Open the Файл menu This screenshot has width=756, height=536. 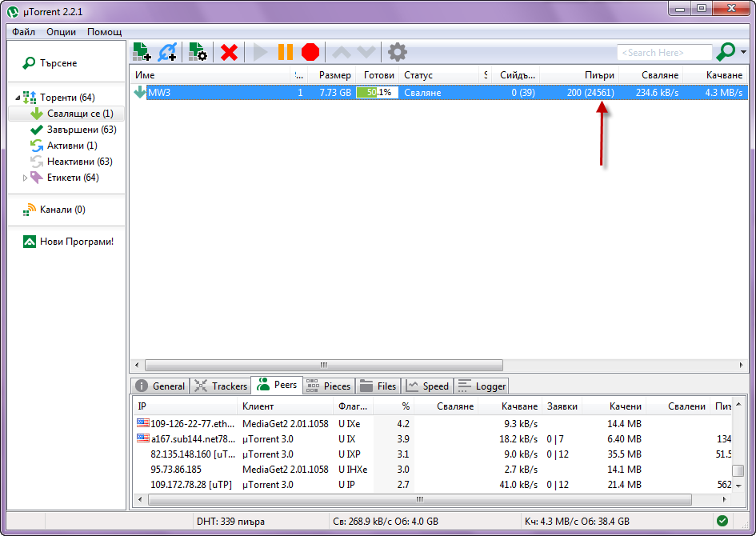tap(24, 32)
